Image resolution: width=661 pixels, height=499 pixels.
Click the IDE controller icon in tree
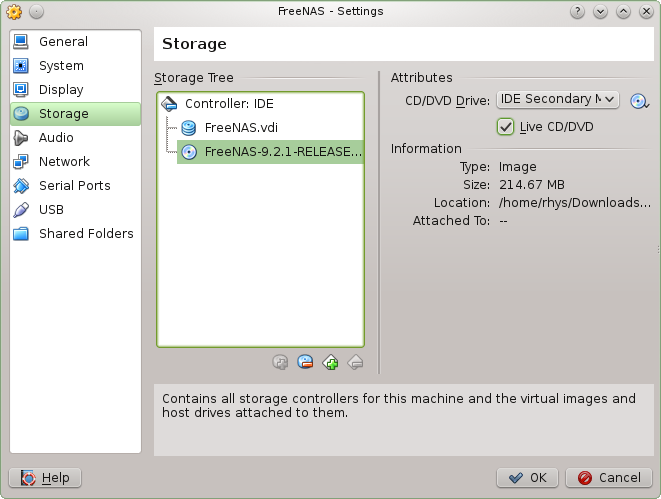[169, 104]
